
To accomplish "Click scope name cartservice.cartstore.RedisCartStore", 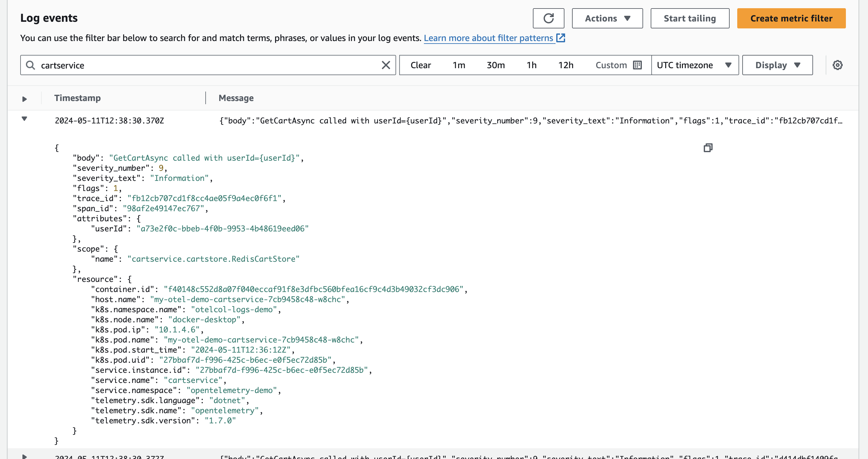I will [x=213, y=259].
